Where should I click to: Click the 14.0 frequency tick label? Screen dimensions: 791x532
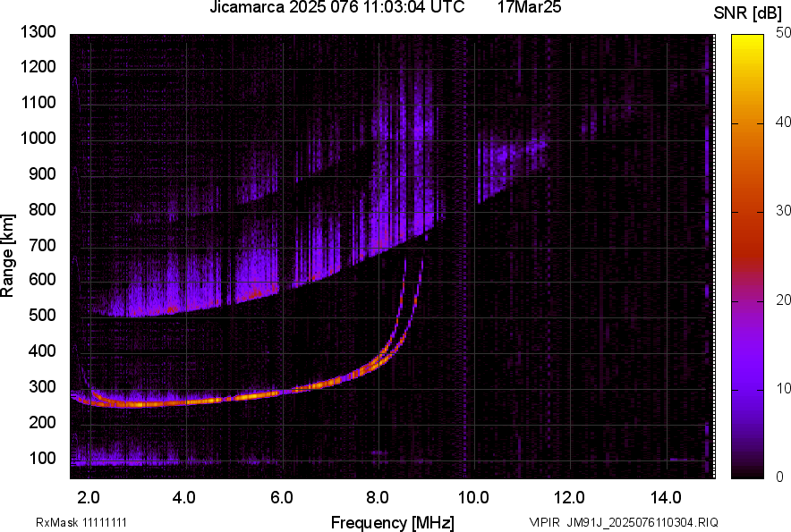[x=666, y=497]
